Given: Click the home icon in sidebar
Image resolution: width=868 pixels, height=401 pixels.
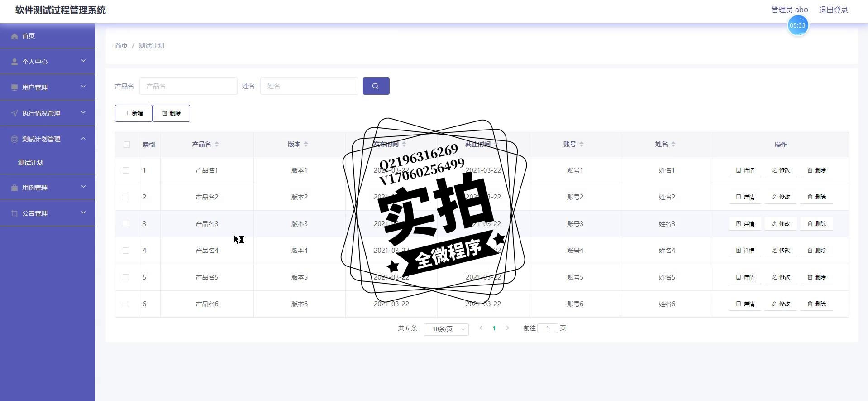Looking at the screenshot, I should [14, 36].
